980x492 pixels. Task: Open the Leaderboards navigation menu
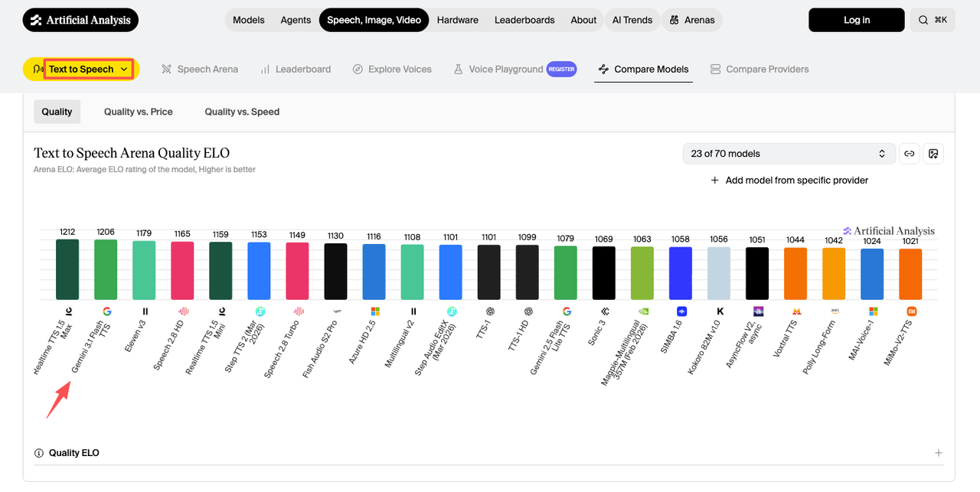524,20
